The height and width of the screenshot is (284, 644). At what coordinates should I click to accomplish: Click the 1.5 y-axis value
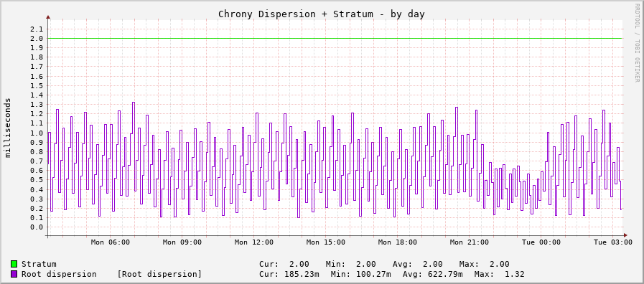(37, 86)
